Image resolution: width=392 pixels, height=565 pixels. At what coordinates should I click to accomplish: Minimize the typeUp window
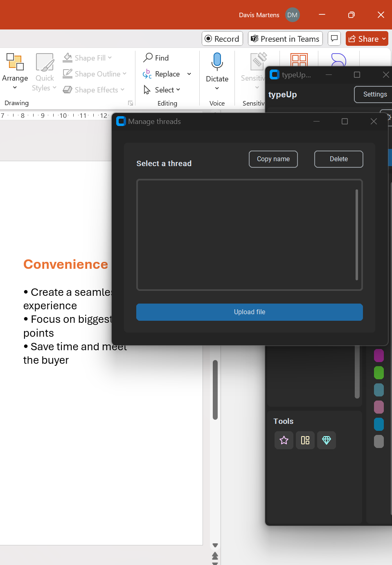[x=329, y=74]
